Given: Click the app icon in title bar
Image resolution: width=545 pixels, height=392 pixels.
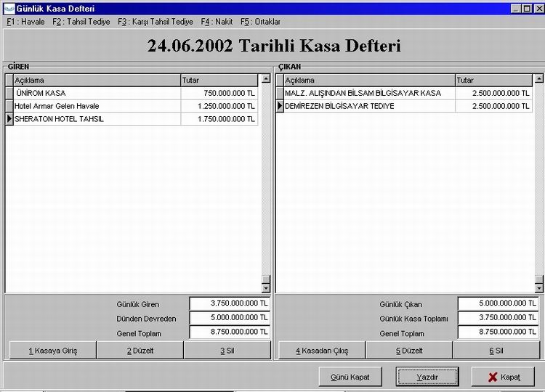Looking at the screenshot, I should (x=8, y=8).
